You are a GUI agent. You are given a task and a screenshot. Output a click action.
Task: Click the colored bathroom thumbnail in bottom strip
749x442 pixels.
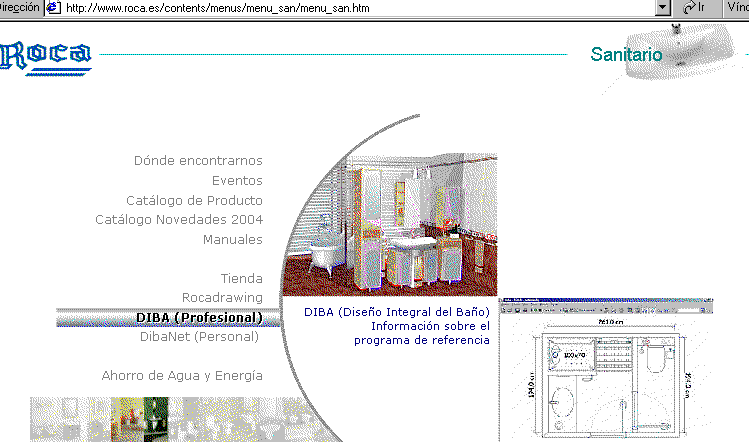click(139, 420)
